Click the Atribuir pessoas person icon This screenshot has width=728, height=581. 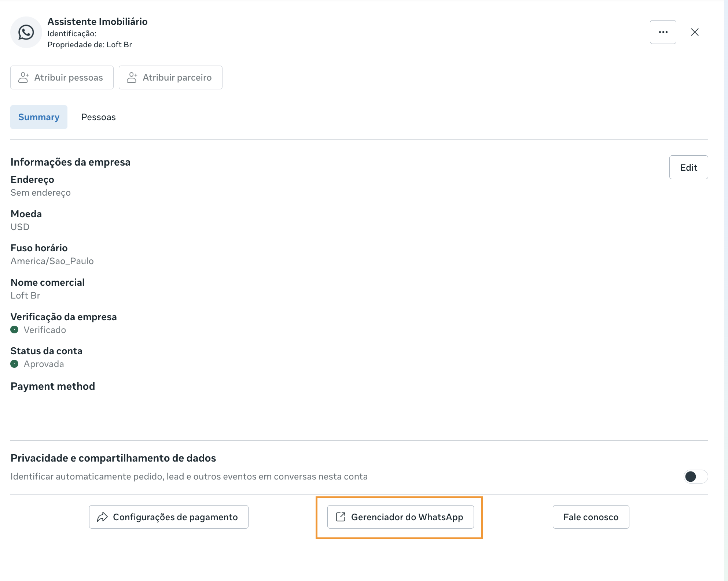pyautogui.click(x=23, y=78)
